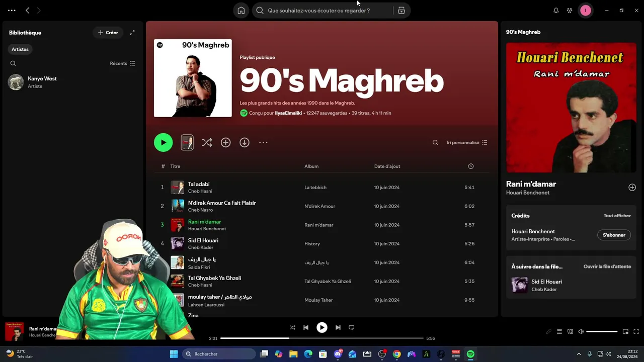
Task: Sort by duration clock icon
Action: tap(471, 166)
